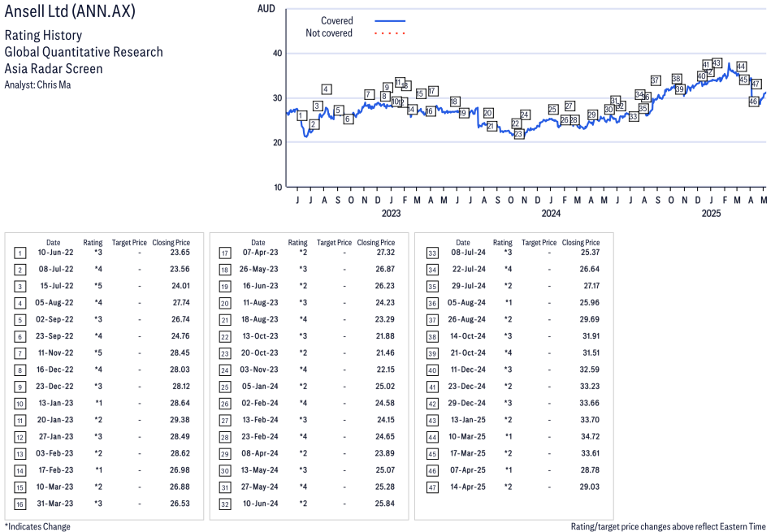Click the '03-Nov-23' date cell
The width and height of the screenshot is (775, 532).
pos(259,370)
